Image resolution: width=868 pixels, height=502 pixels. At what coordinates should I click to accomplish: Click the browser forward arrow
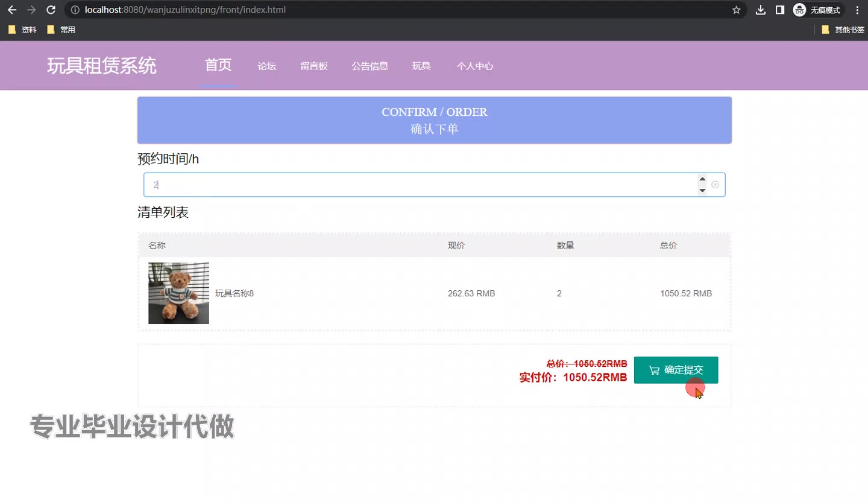point(31,10)
